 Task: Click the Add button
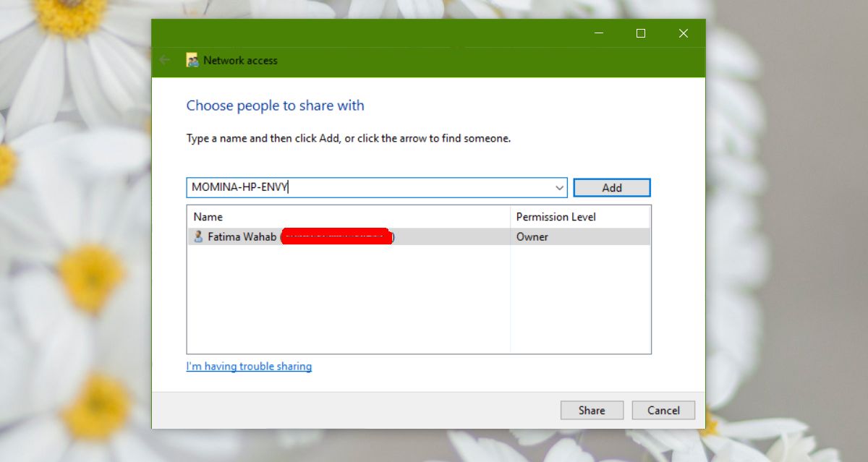[612, 187]
